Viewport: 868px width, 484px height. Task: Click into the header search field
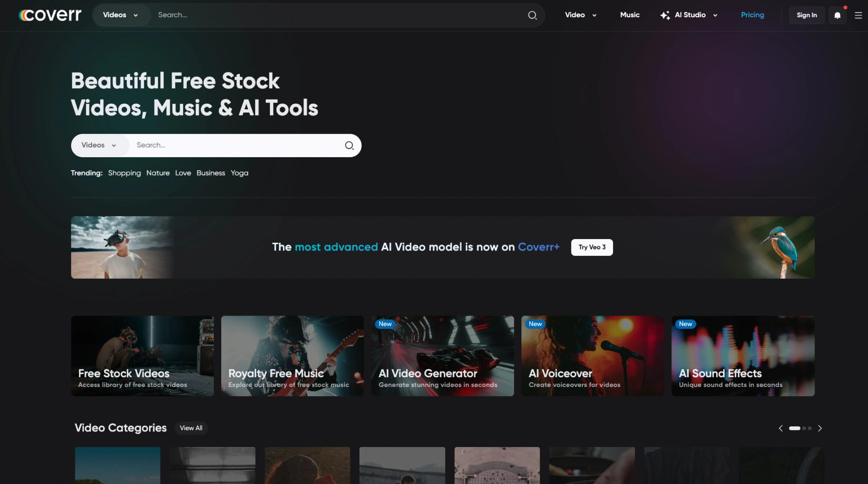(338, 15)
